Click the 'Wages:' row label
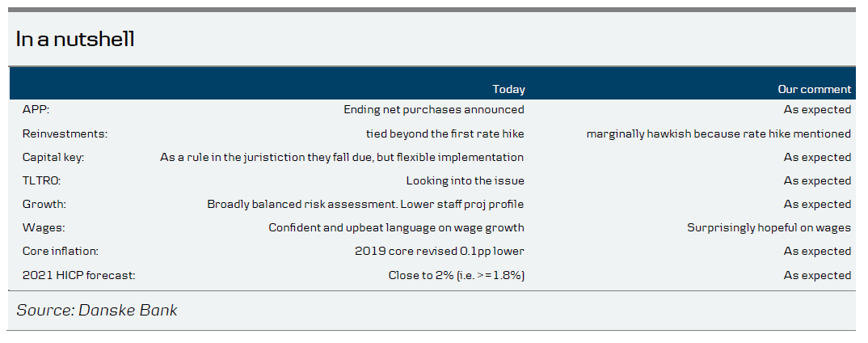Screen dimensions: 868x343 click(x=43, y=227)
